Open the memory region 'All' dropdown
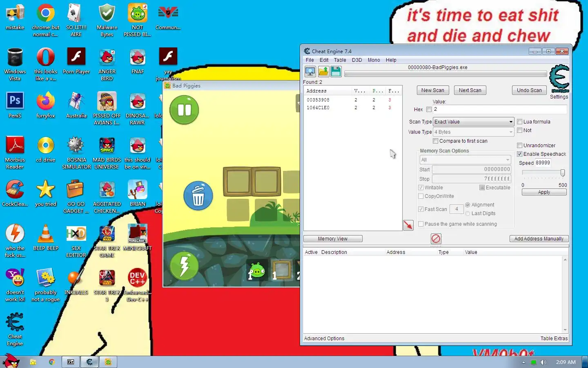Screen dimensions: 588x368 coord(465,160)
